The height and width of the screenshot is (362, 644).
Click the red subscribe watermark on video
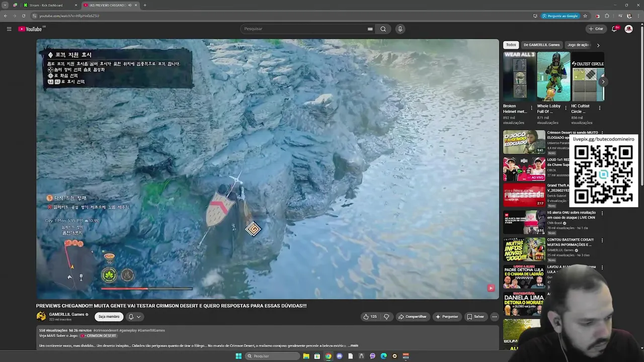pyautogui.click(x=491, y=288)
